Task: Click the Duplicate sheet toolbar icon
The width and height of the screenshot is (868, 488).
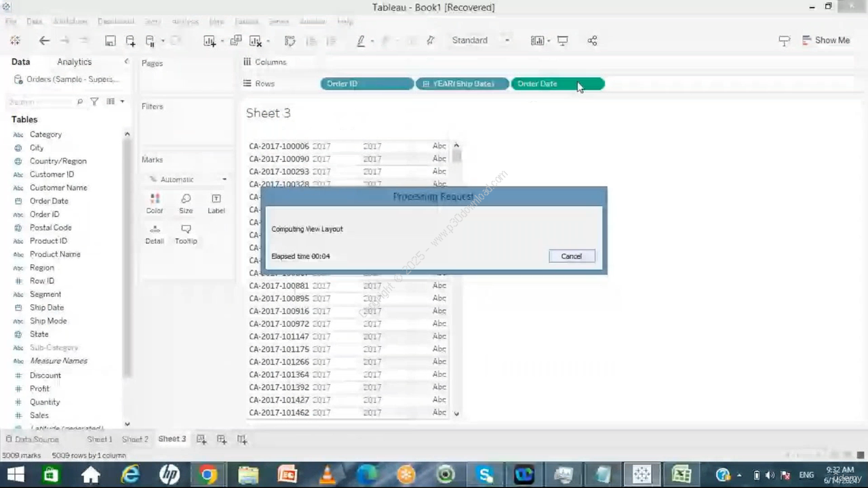Action: (x=235, y=41)
